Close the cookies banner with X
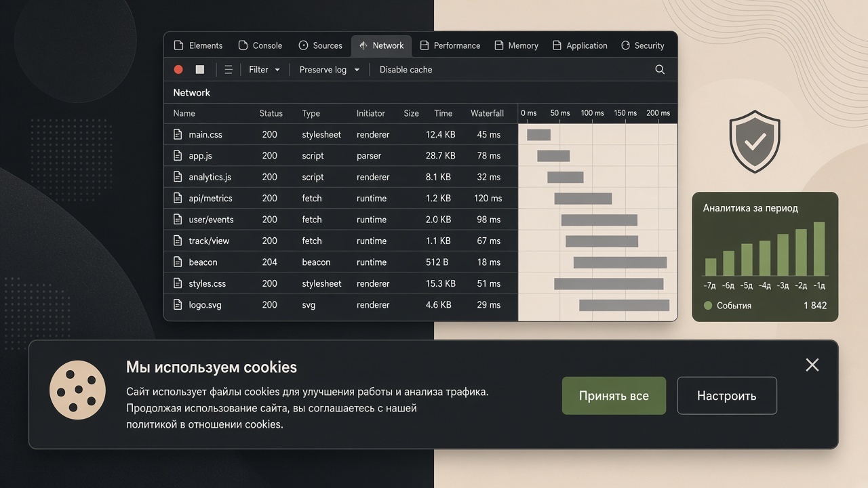The width and height of the screenshot is (868, 488). click(x=812, y=365)
